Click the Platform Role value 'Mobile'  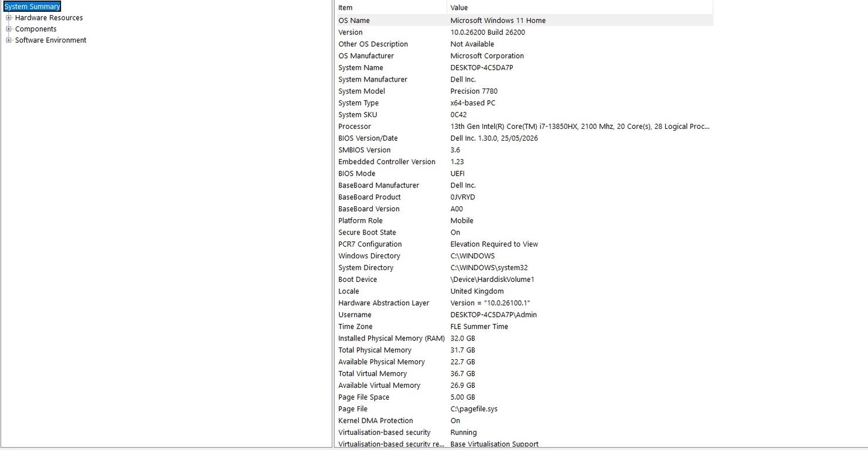coord(462,220)
